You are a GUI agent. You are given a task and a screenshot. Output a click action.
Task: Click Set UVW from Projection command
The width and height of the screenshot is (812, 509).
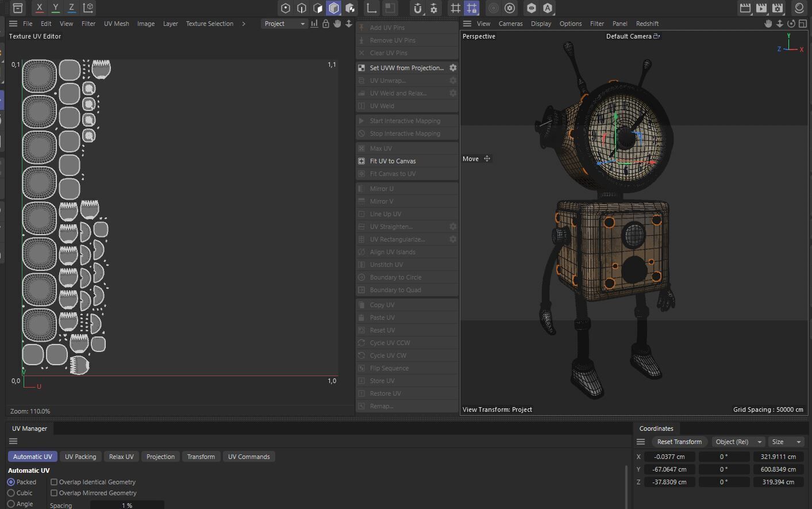point(407,68)
